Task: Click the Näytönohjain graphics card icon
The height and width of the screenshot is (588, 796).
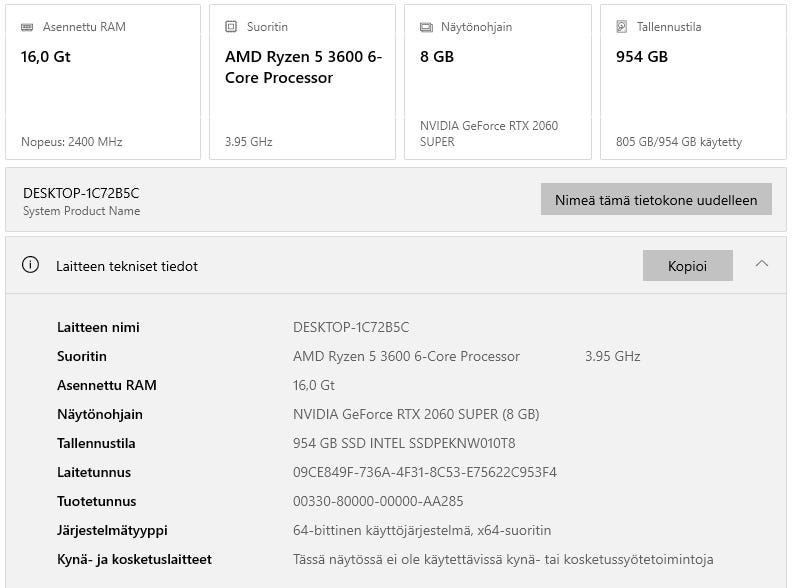Action: point(426,27)
